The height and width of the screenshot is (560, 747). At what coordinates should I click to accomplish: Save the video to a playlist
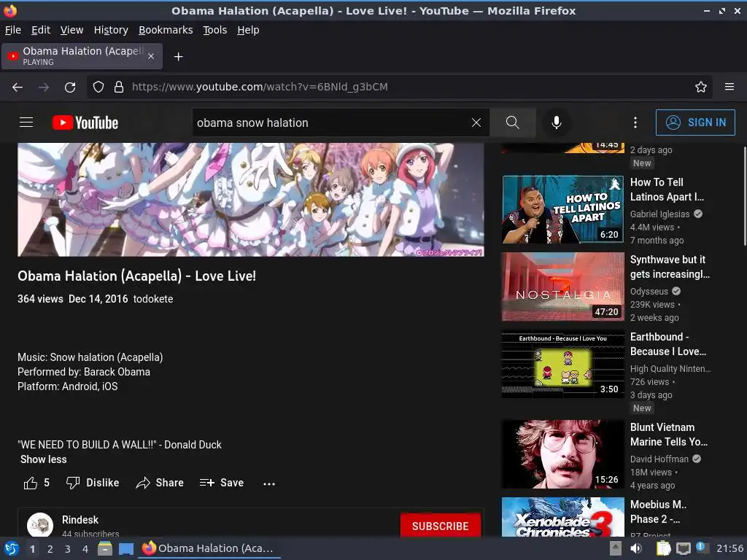[222, 483]
